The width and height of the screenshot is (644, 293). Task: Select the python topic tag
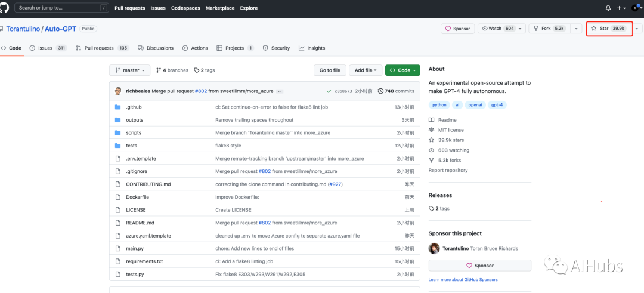coord(439,105)
